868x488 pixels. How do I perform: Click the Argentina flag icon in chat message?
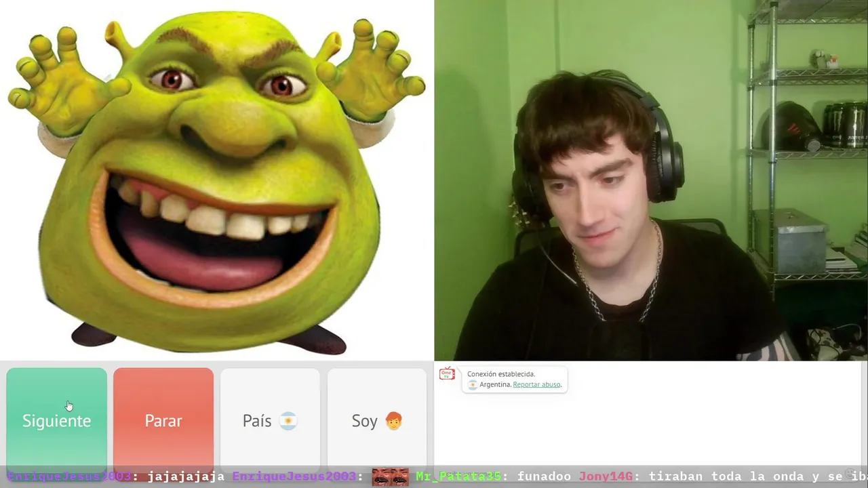[x=473, y=384]
